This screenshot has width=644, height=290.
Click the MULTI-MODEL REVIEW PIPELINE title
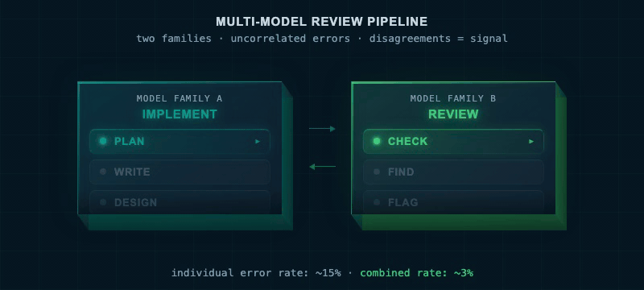pyautogui.click(x=322, y=22)
